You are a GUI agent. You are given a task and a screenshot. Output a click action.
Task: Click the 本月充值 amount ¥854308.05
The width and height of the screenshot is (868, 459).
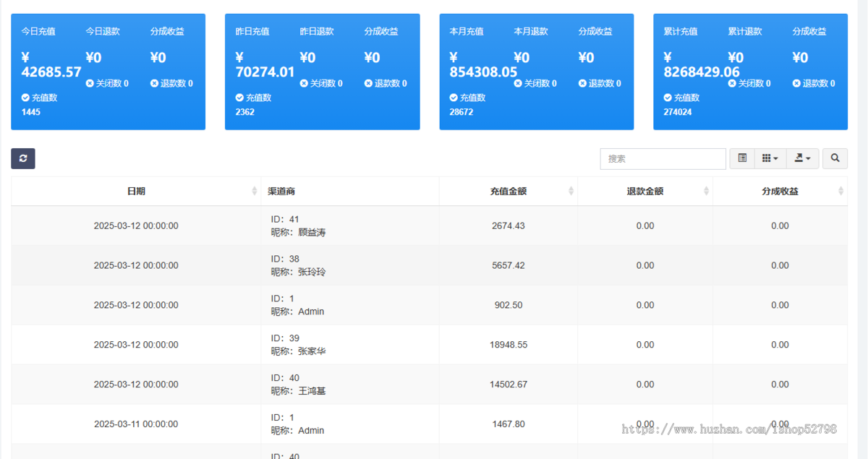click(484, 64)
